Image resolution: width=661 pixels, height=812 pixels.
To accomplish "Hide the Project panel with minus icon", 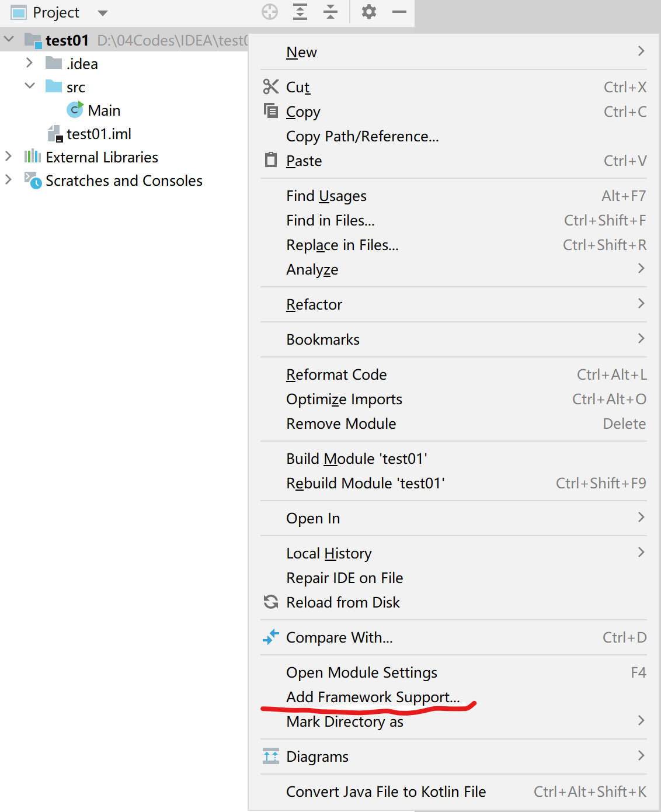I will pyautogui.click(x=399, y=12).
